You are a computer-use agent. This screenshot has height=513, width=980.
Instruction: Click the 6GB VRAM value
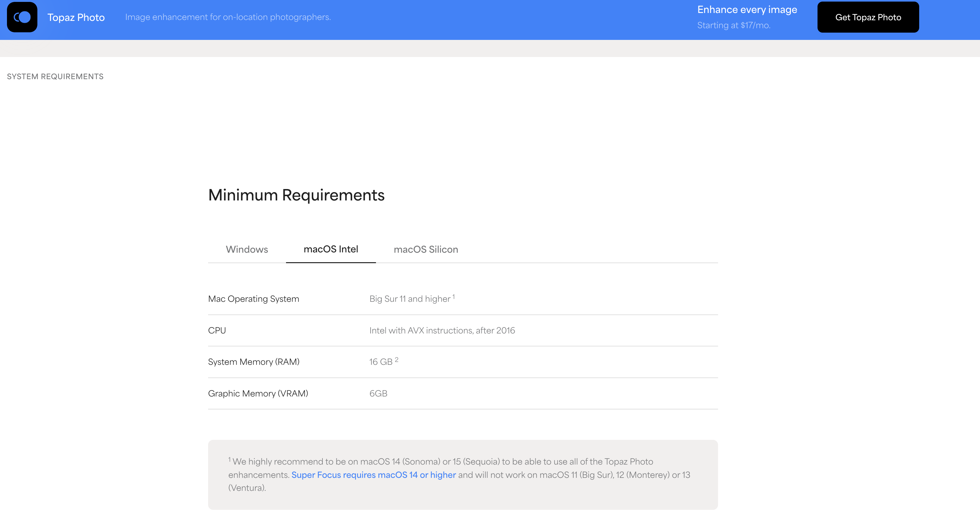tap(378, 393)
